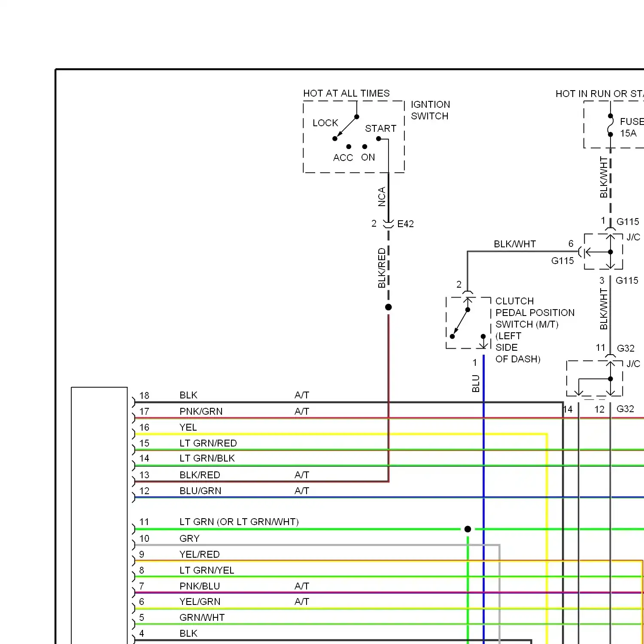Click the "LT GRN (OR LT GRN/WHT)" label
This screenshot has height=644, width=644.
pyautogui.click(x=239, y=522)
